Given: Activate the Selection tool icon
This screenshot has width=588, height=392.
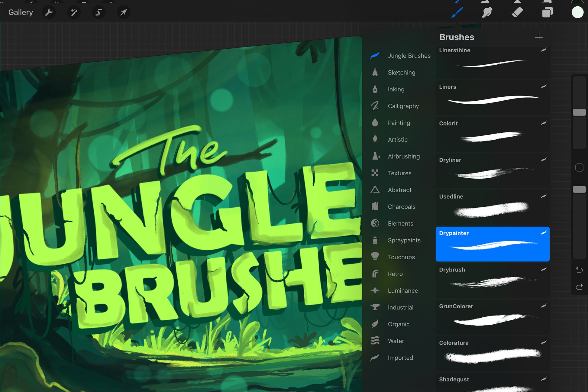Looking at the screenshot, I should [99, 12].
